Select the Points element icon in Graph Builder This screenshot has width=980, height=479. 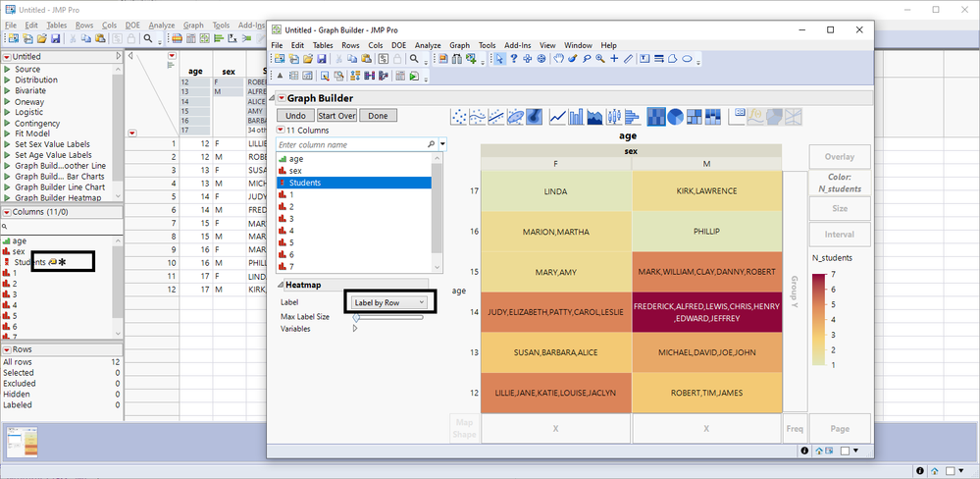point(459,117)
